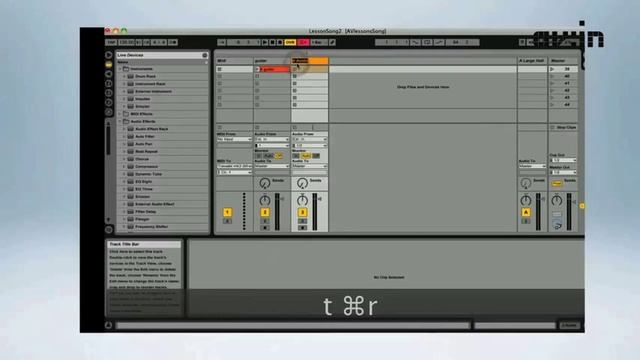Screen dimensions: 640x360
Task: Launch the red guitar clip
Action: pos(257,69)
